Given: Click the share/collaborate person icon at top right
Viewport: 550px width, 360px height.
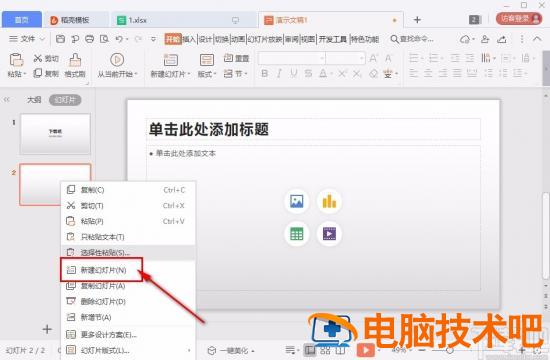Looking at the screenshot, I should click(485, 39).
